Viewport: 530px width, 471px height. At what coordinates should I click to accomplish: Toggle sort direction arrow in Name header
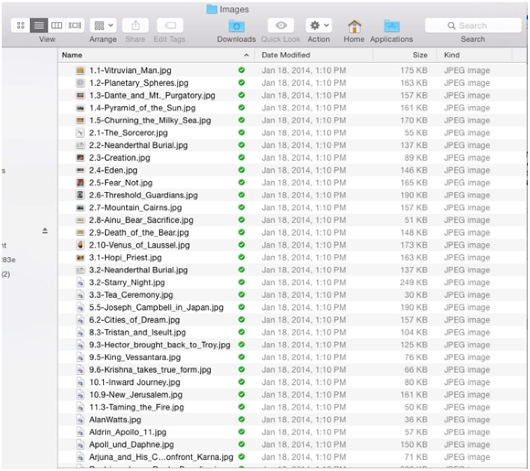[x=246, y=55]
